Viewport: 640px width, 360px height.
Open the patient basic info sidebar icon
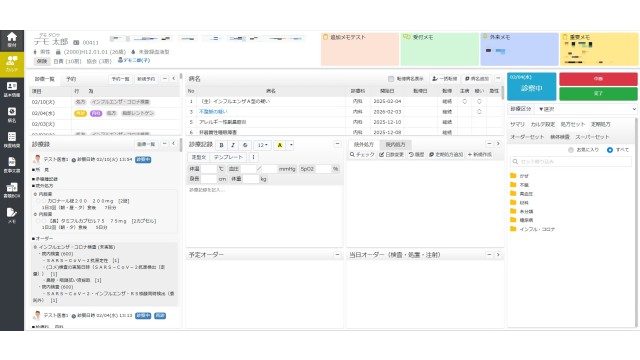pos(12,89)
